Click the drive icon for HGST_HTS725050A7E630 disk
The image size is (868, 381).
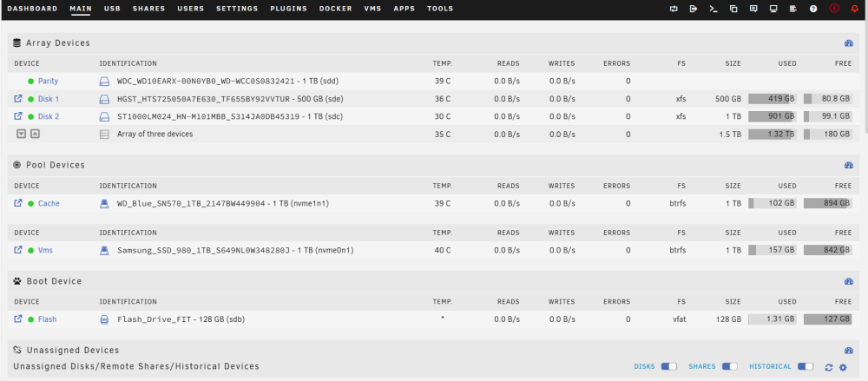[104, 99]
